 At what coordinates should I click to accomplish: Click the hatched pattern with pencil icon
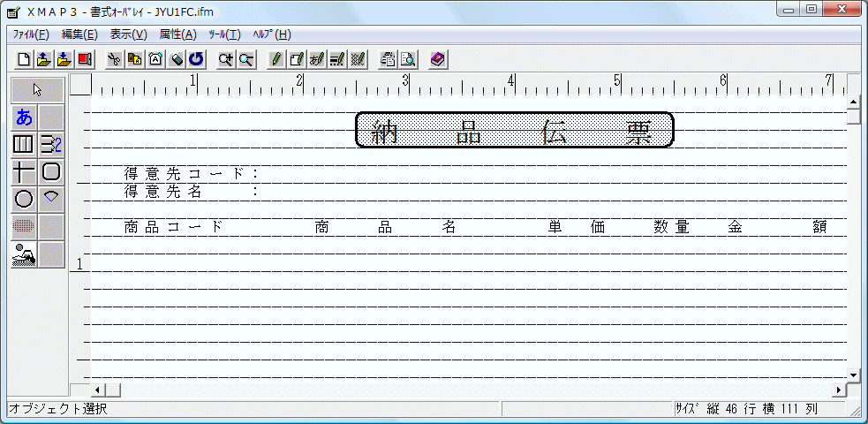point(358,59)
